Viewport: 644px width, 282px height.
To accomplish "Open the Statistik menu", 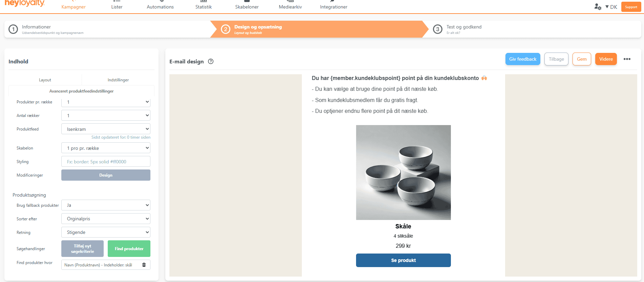I will point(204,7).
